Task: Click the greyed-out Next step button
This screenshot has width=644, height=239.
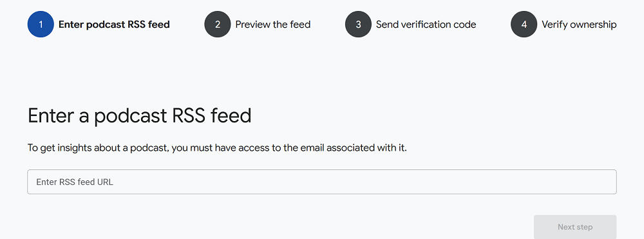Action: coord(575,227)
